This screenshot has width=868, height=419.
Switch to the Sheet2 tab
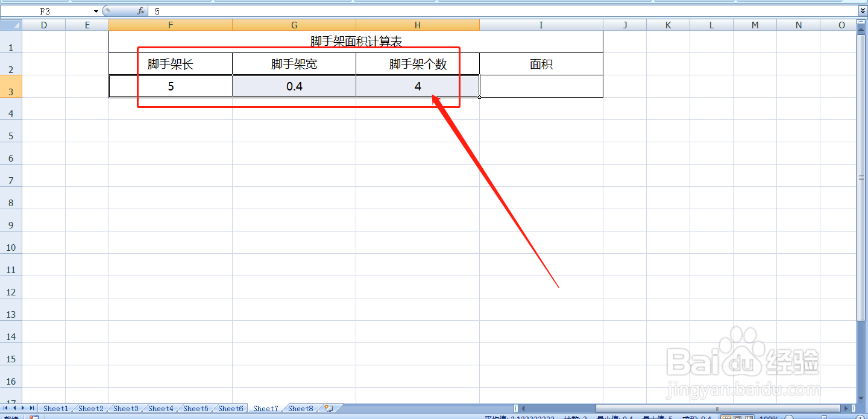(x=90, y=408)
